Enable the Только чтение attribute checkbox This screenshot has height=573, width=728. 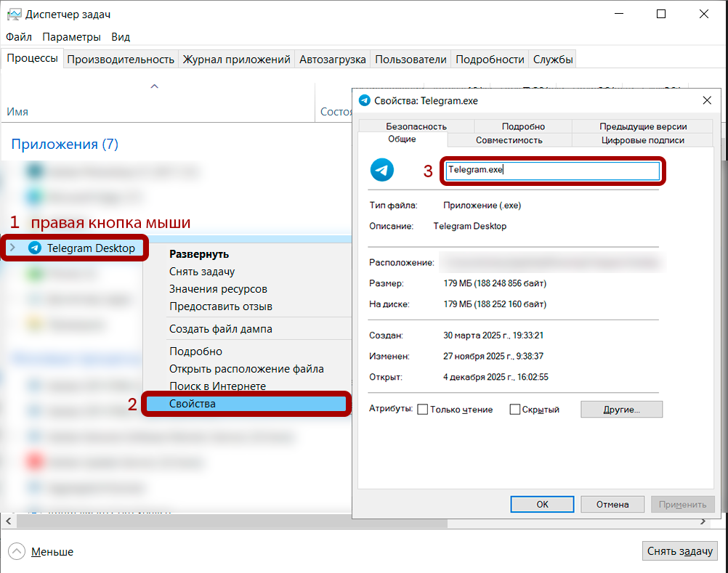[423, 409]
